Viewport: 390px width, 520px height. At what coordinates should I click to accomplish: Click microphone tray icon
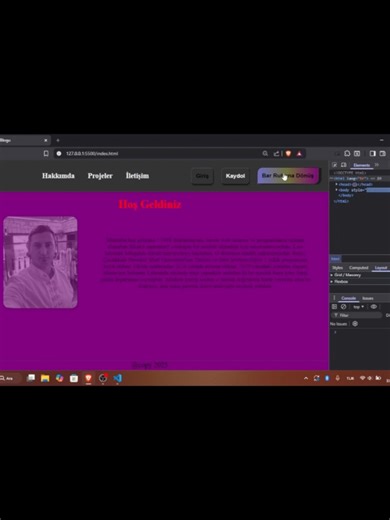[x=337, y=378]
